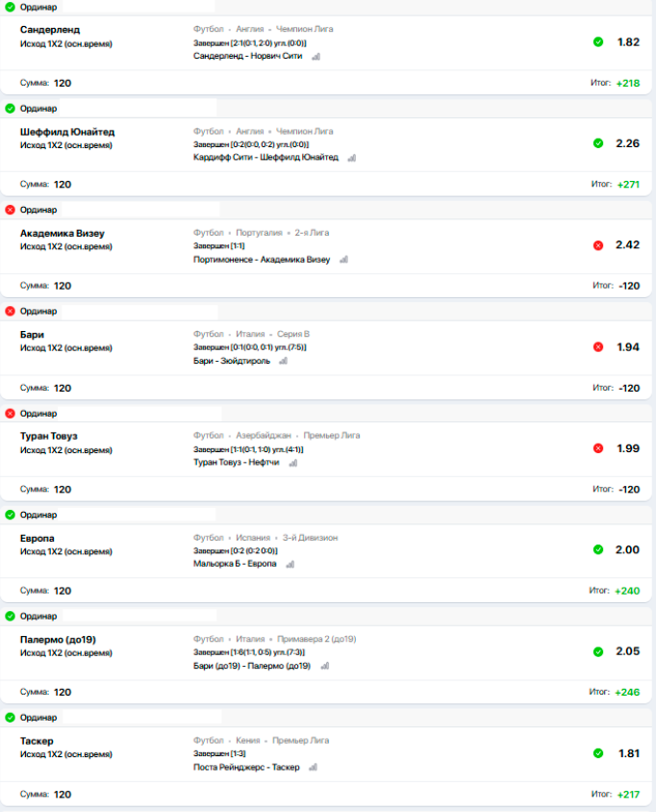656x812 pixels.
Task: Open stats icon beside Бари (до19) - Палермо (до19)
Action: (x=325, y=666)
